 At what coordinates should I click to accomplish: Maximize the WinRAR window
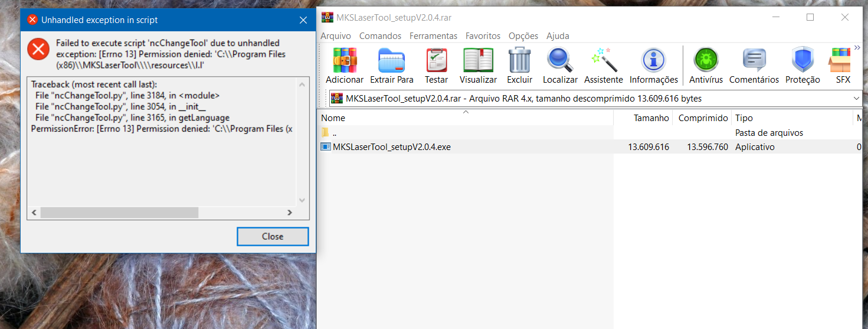[x=810, y=18]
